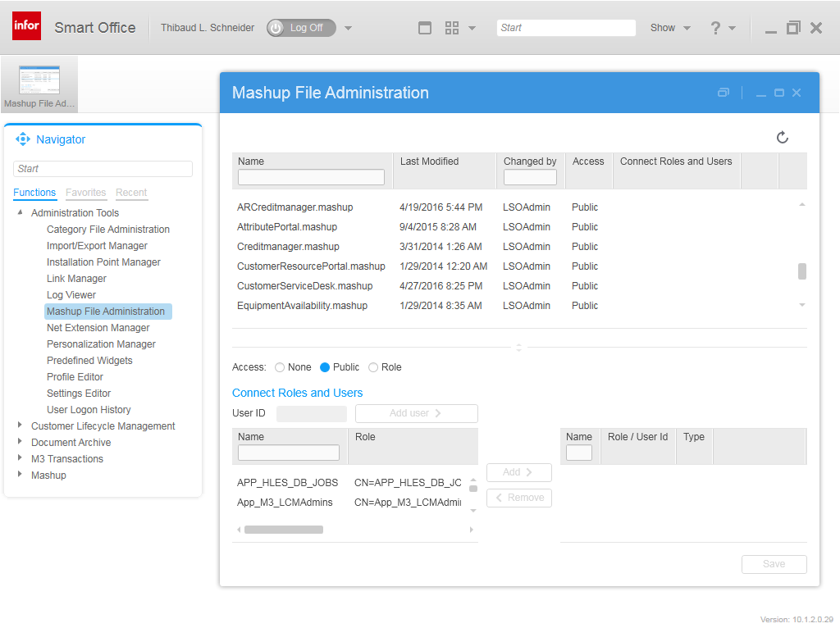Click the Infor logo icon

[26, 27]
